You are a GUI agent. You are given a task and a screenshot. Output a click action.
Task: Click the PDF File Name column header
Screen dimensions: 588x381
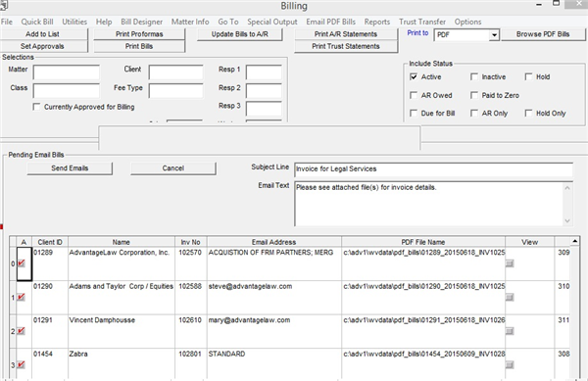[x=423, y=242]
